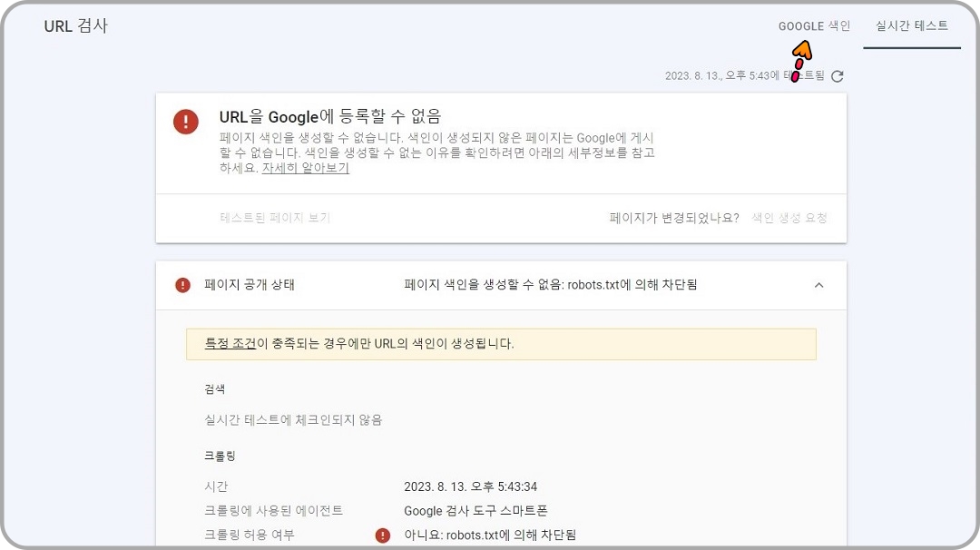Select the 실시간 테스트 tab
980x550 pixels.
click(911, 25)
